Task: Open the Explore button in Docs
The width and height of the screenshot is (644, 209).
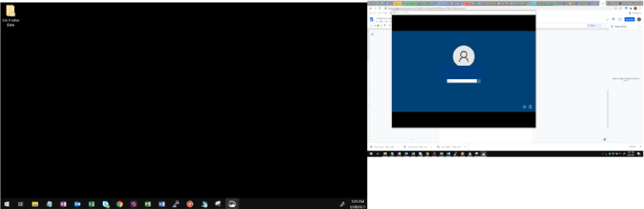Action: [605, 139]
